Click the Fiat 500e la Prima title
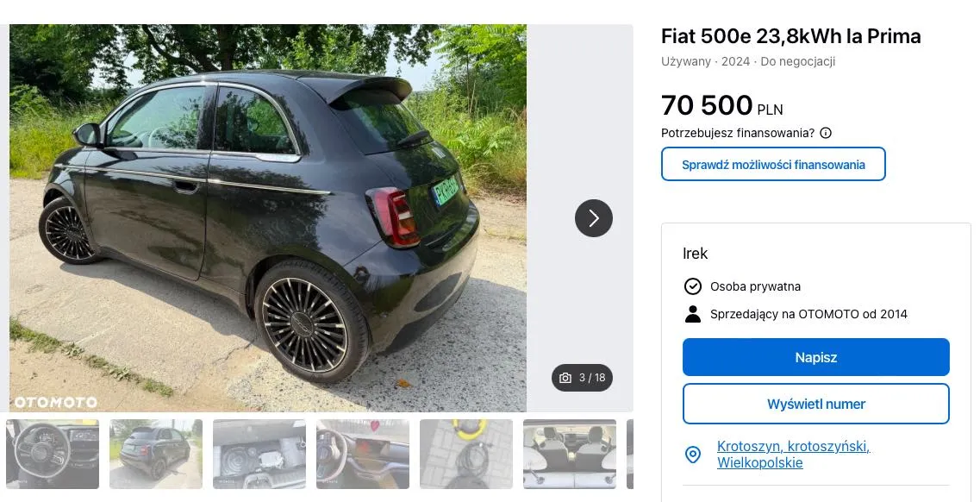Image resolution: width=980 pixels, height=502 pixels. pyautogui.click(x=790, y=36)
